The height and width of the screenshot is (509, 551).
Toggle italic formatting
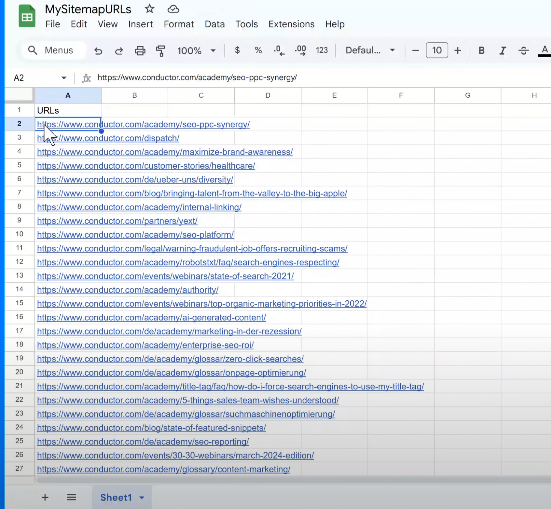[503, 51]
